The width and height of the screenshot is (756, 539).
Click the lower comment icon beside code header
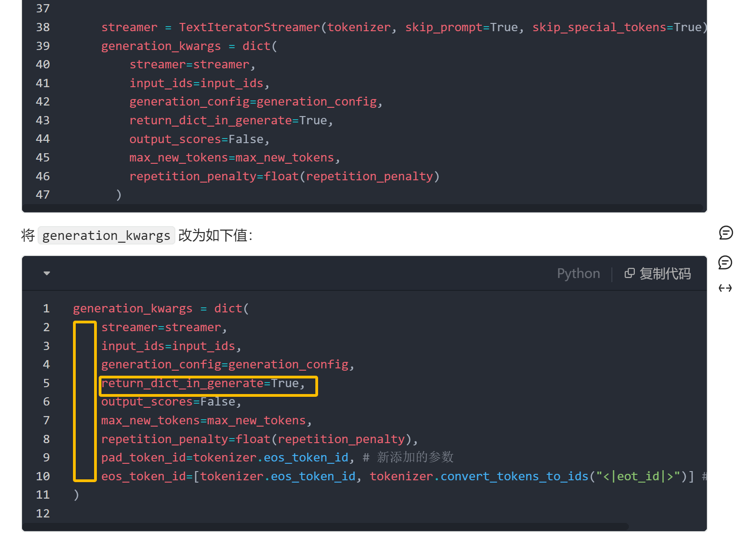tap(725, 263)
